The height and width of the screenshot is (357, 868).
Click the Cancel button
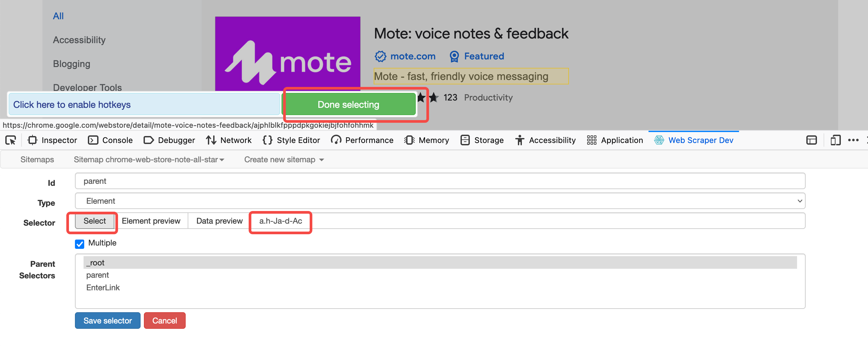tap(164, 320)
